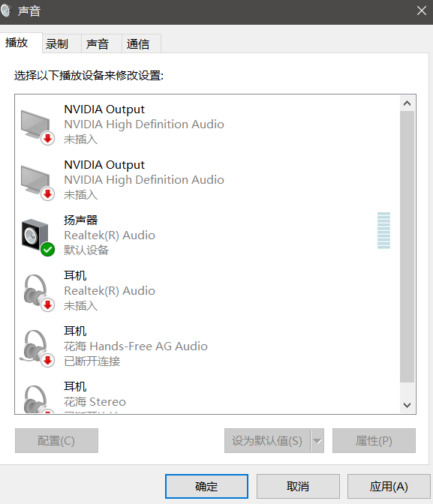Select the first NVIDIA Output monitor icon
The width and height of the screenshot is (433, 504).
pyautogui.click(x=36, y=124)
